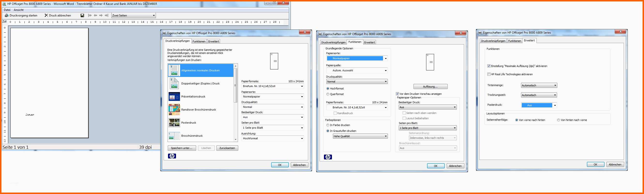Open the Posterdruck Aus dropdown
The width and height of the screenshot is (644, 194).
(539, 105)
